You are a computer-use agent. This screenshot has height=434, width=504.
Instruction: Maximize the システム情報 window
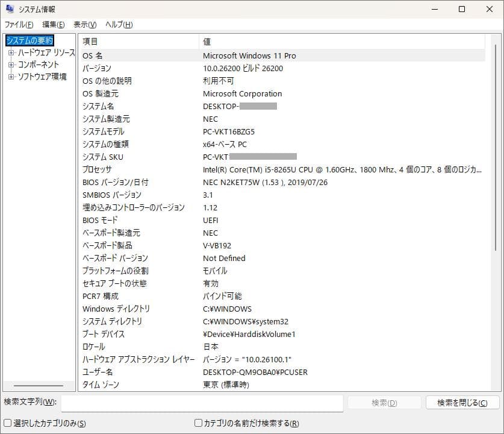[462, 9]
